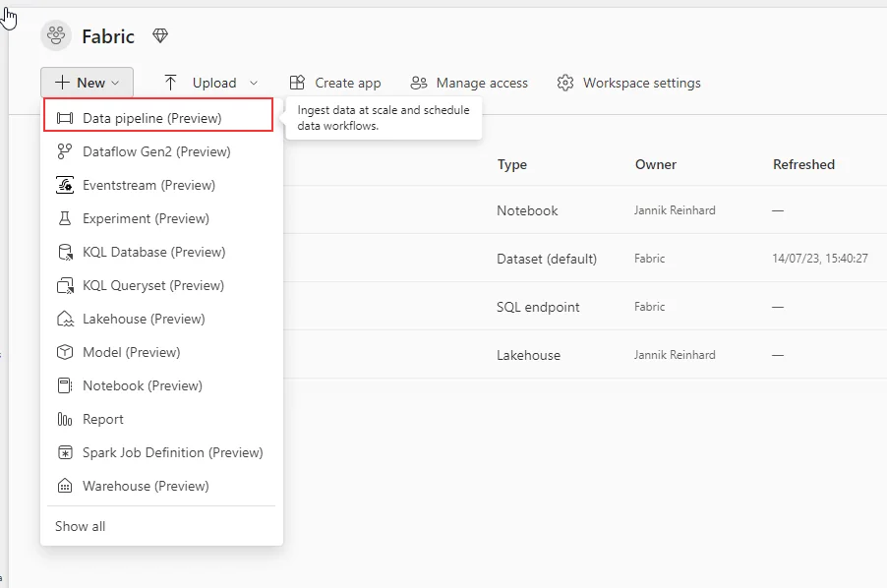Click Create app label
The image size is (887, 588).
tap(348, 84)
